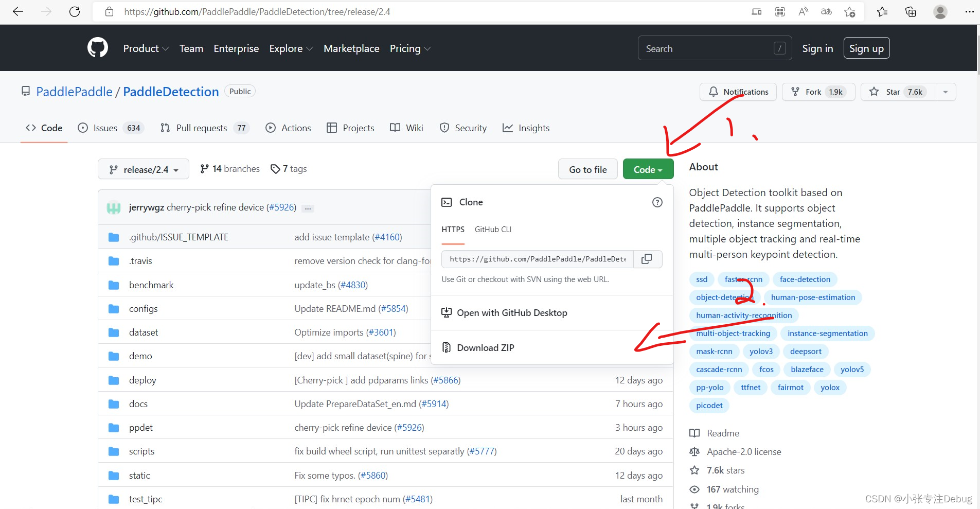Open browser collections icon
Screen dimensions: 980x509
(x=911, y=11)
